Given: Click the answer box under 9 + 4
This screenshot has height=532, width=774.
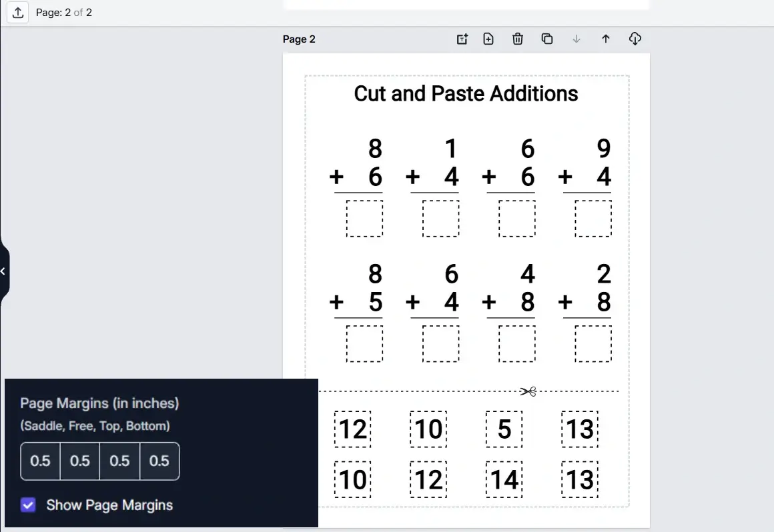Looking at the screenshot, I should coord(593,219).
